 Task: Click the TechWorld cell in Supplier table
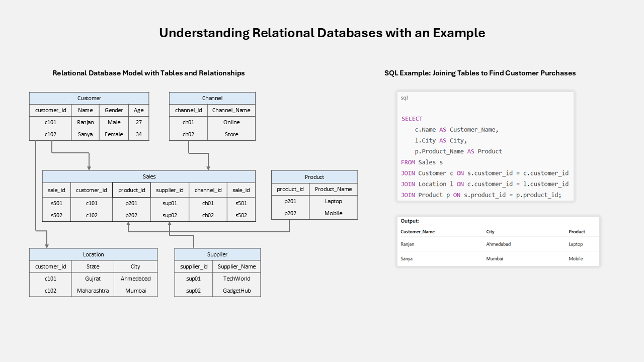click(236, 279)
